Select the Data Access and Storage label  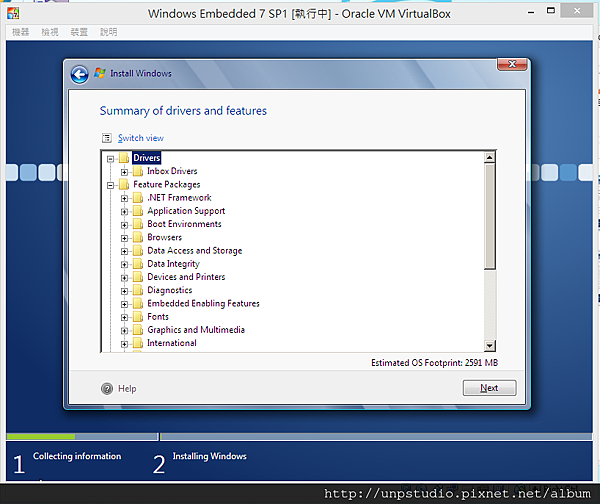coord(195,251)
